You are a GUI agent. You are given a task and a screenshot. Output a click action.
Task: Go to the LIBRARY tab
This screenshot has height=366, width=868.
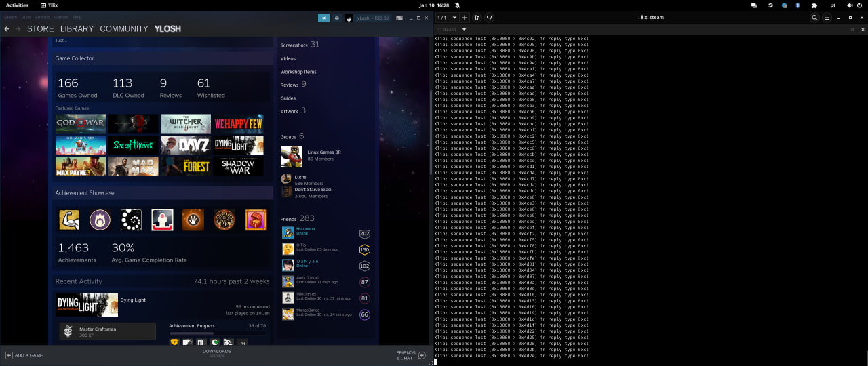(77, 29)
